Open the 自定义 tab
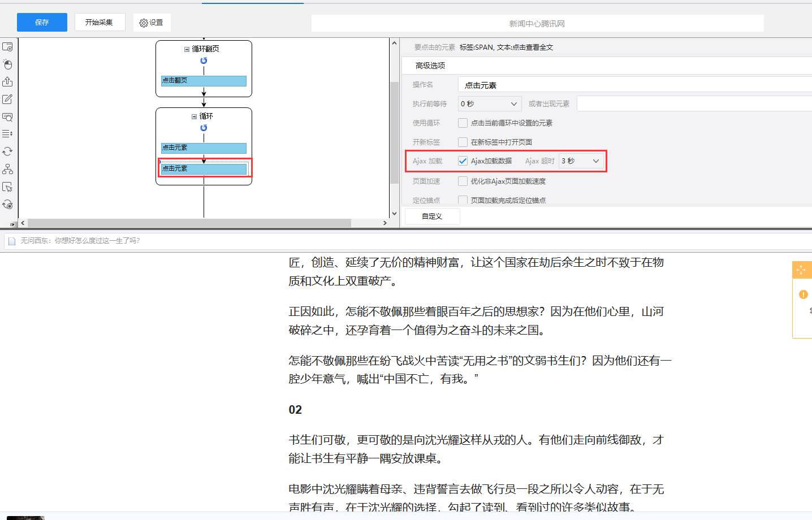Image resolution: width=812 pixels, height=520 pixels. tap(432, 216)
